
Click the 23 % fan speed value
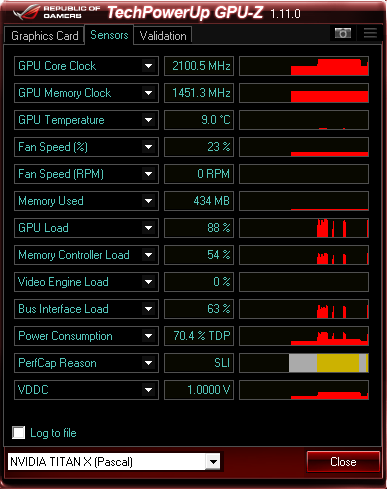(199, 147)
